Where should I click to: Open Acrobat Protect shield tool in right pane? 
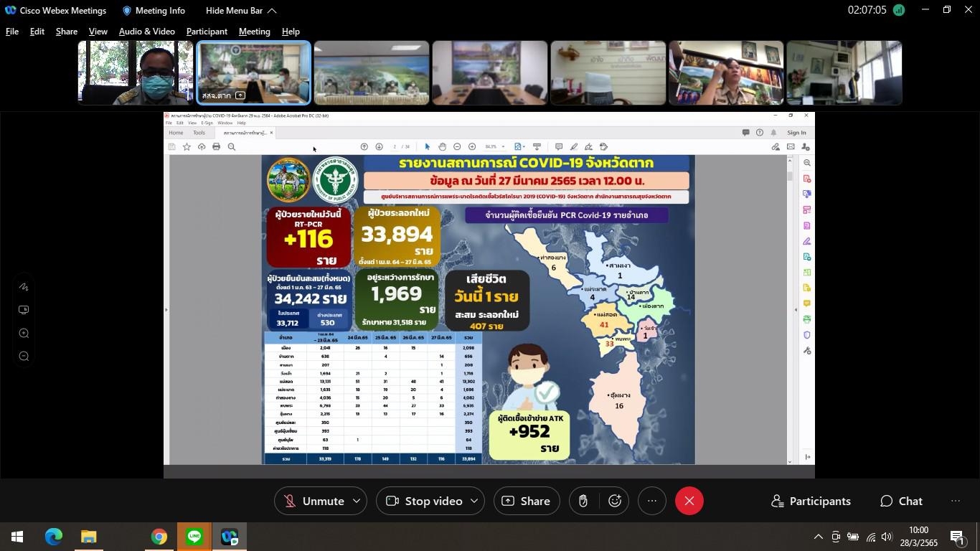[x=807, y=335]
